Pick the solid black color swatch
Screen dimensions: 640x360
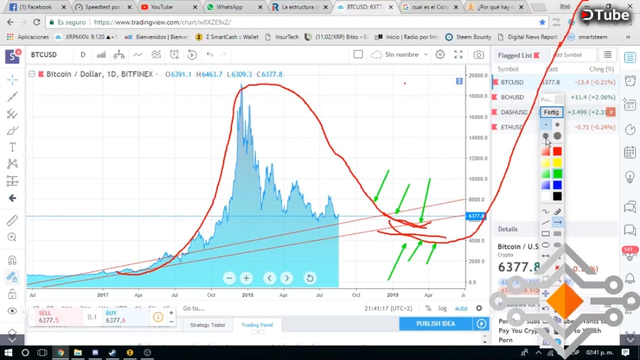(x=557, y=196)
